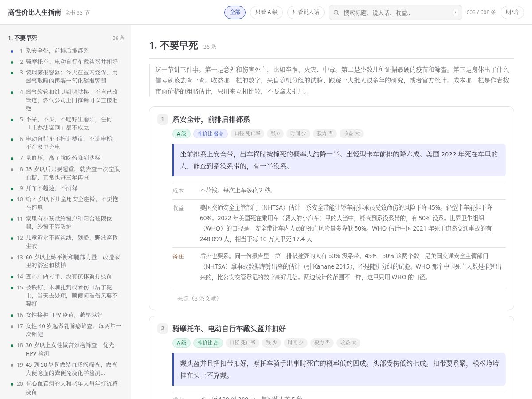Click the magnifier icon in search box

[336, 12]
